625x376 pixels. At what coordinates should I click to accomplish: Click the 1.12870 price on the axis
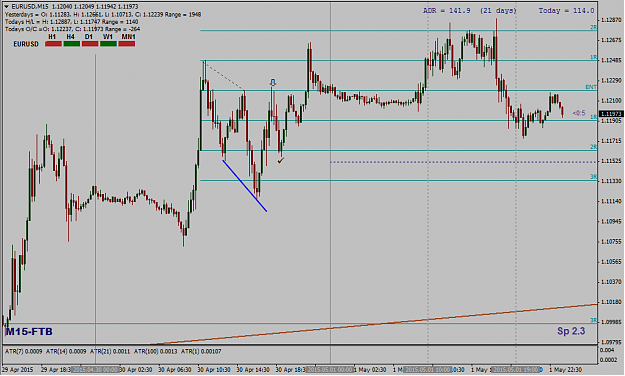(611, 20)
